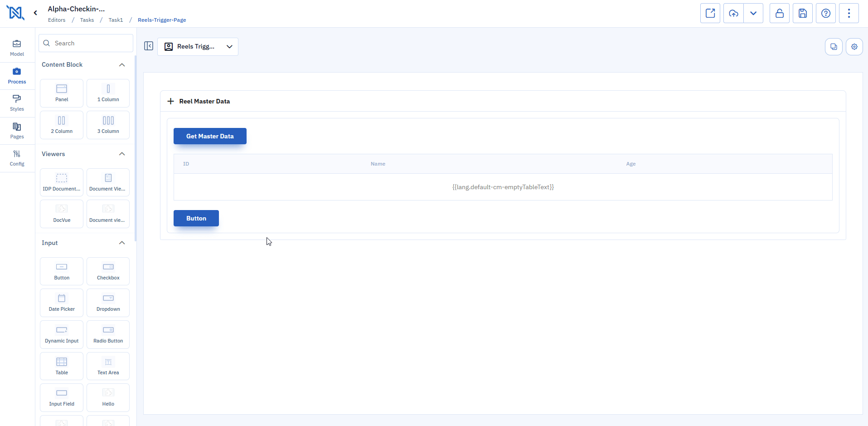Collapse the Input section
Screen dimensions: 868x426
122,243
